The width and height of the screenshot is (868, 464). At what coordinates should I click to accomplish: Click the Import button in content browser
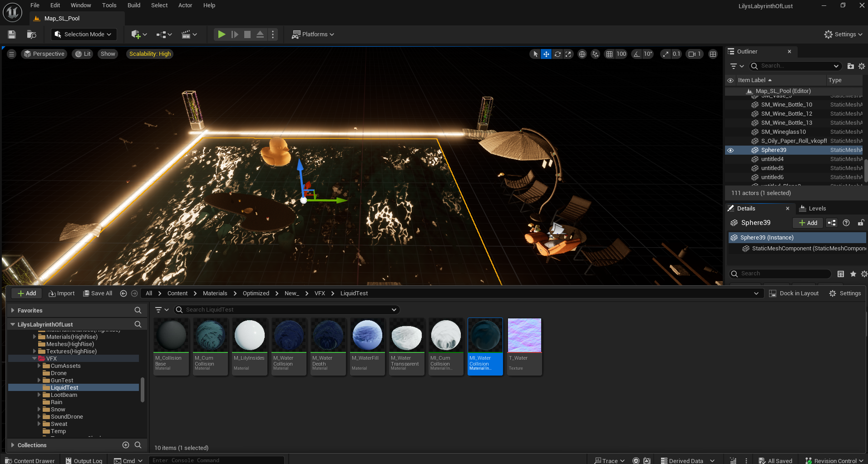tap(62, 293)
